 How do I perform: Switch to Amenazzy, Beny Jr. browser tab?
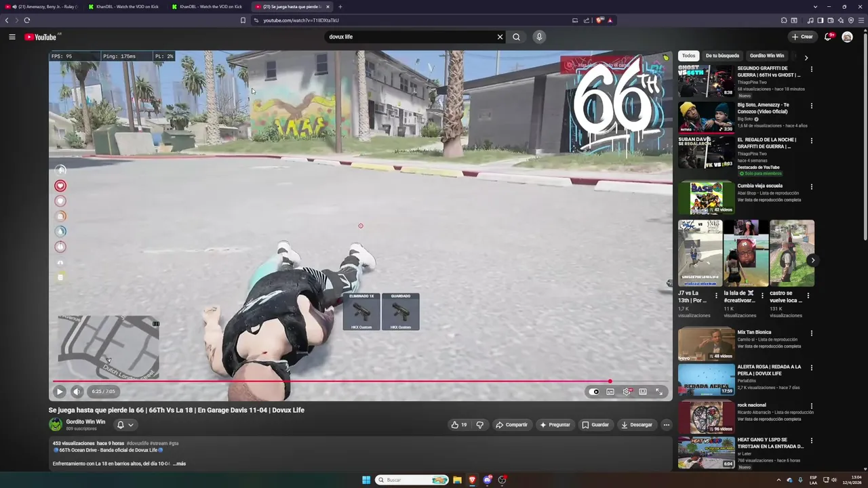tap(41, 7)
